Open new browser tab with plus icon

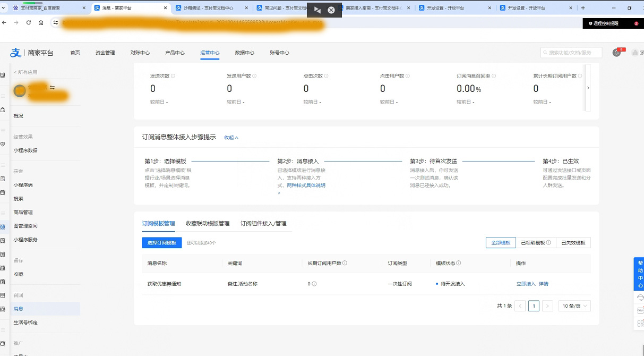click(583, 8)
